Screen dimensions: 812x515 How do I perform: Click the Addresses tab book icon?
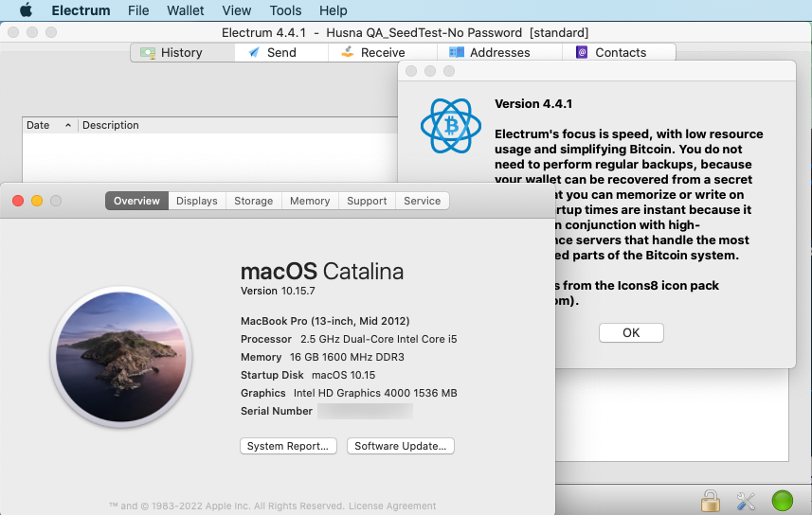pyautogui.click(x=457, y=52)
